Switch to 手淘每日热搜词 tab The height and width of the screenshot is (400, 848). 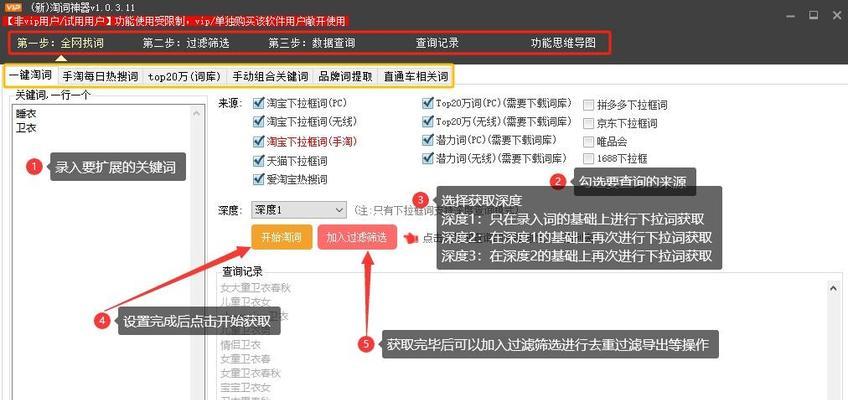[x=100, y=76]
